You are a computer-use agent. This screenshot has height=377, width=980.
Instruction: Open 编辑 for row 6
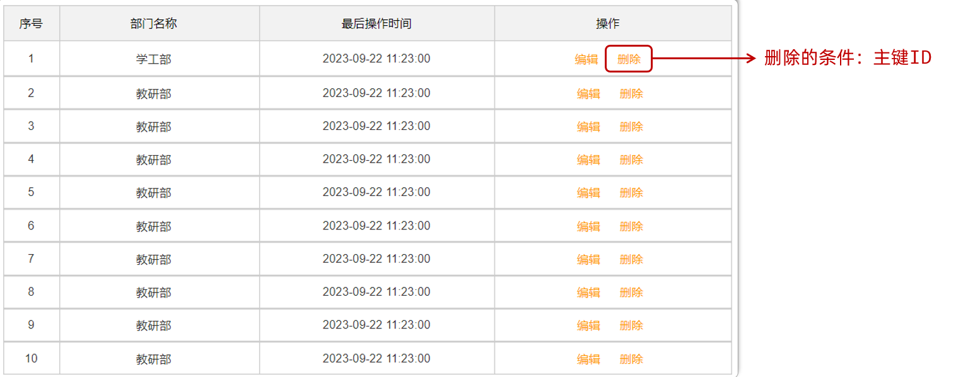pos(588,226)
